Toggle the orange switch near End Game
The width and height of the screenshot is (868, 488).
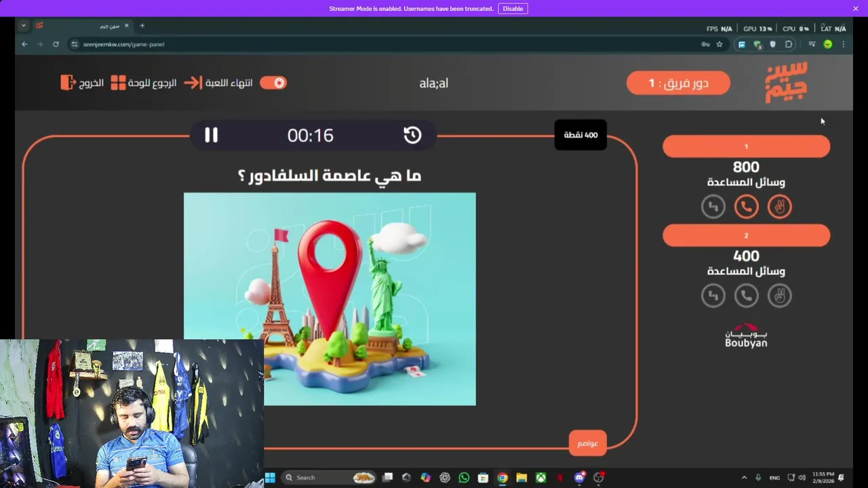coord(273,83)
